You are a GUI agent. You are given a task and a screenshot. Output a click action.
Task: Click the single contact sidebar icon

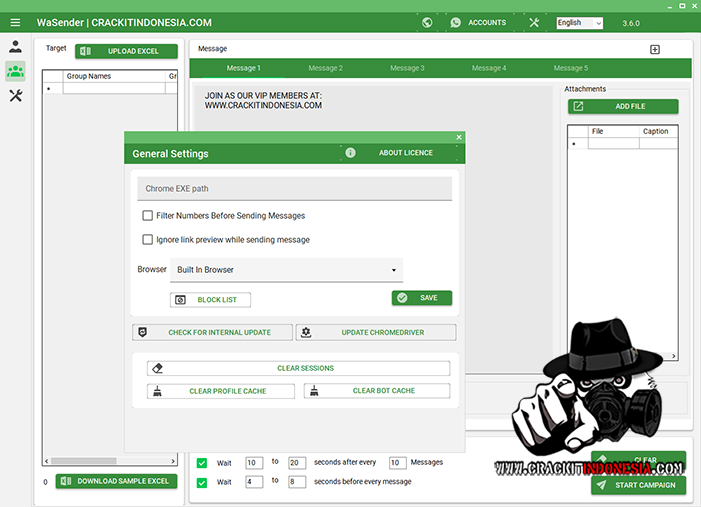pyautogui.click(x=15, y=46)
